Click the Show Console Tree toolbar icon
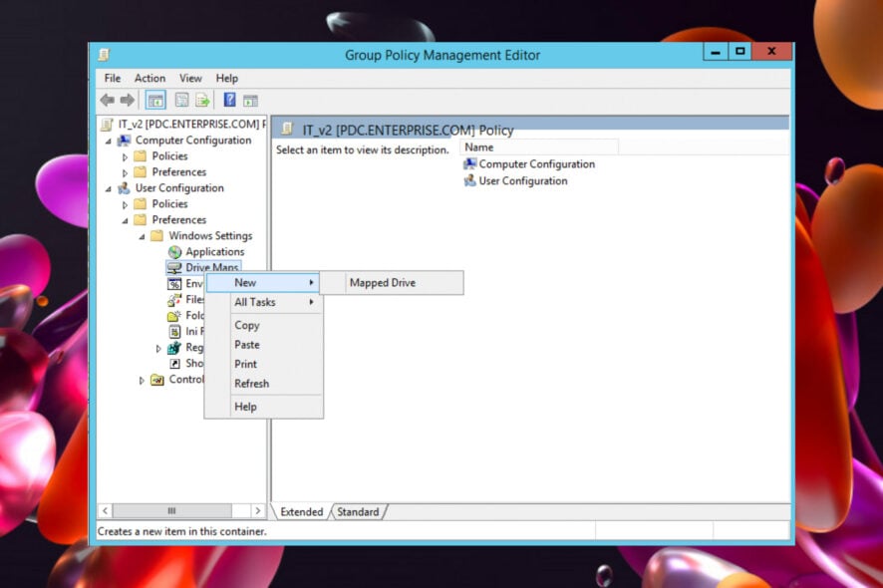The image size is (883, 588). [x=155, y=99]
